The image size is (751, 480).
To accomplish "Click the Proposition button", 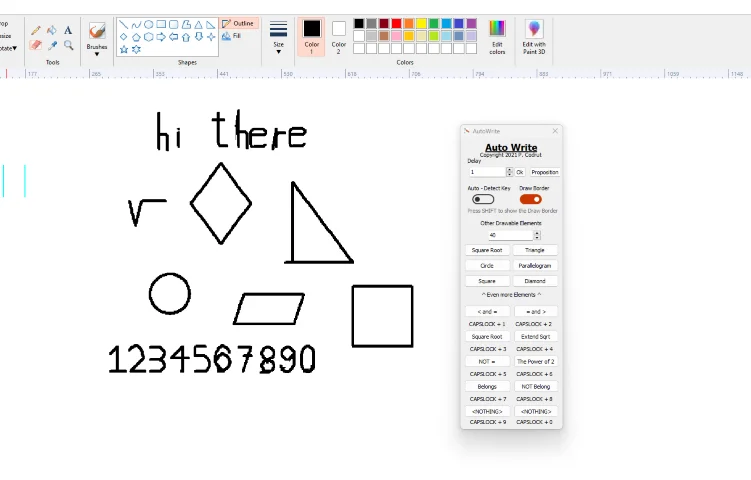I will 545,172.
